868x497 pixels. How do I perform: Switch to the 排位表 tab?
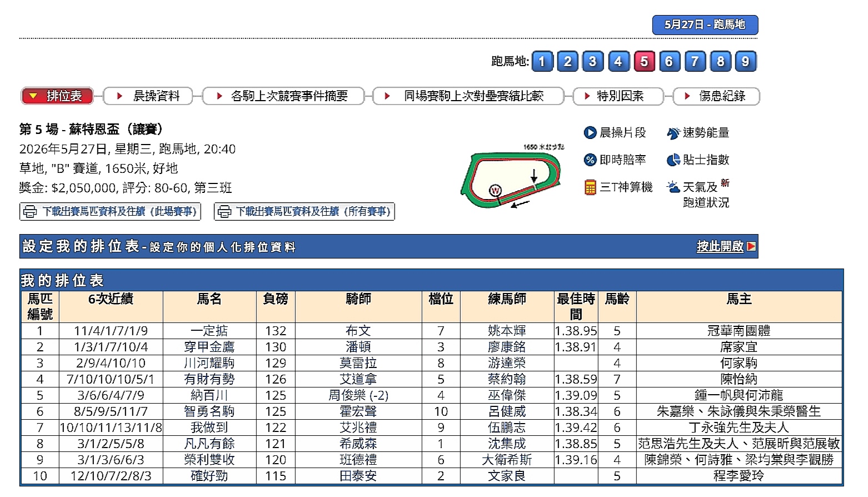point(57,96)
